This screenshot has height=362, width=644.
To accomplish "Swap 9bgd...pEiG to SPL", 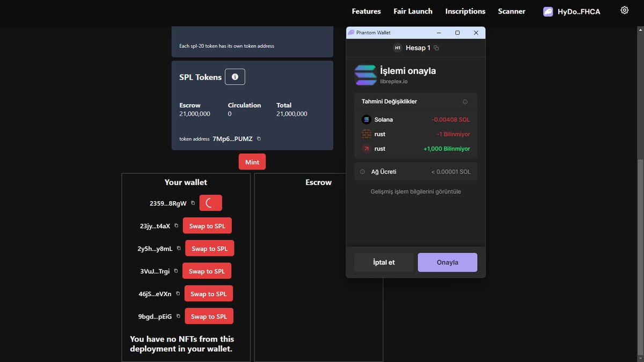I will 209,316.
